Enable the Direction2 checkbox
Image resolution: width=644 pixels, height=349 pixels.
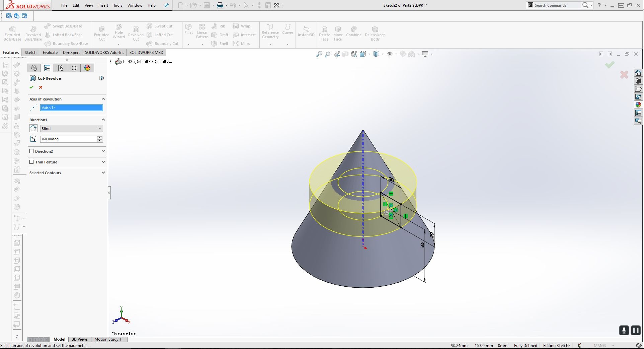coord(31,151)
